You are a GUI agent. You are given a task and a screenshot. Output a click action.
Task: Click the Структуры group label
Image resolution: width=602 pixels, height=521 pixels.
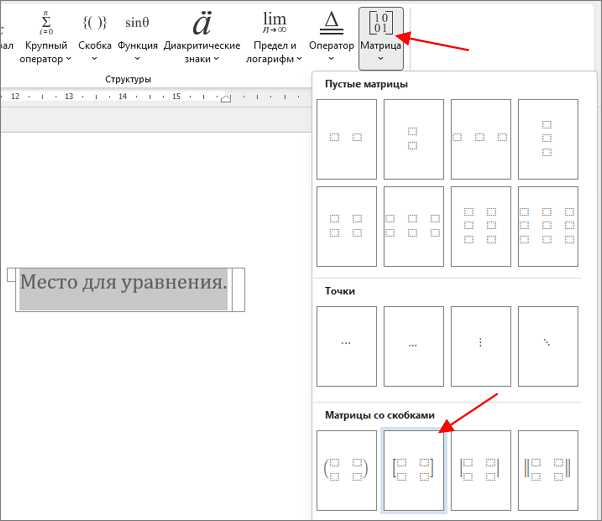(x=128, y=79)
